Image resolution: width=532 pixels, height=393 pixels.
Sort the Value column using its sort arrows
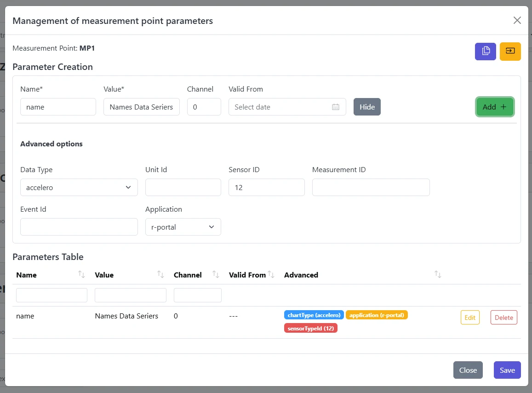160,274
